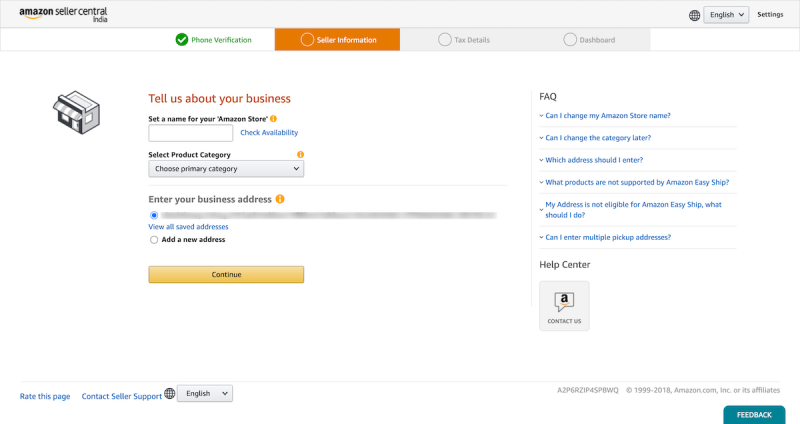
Task: Click the circle icon on Seller Information step
Action: click(307, 39)
